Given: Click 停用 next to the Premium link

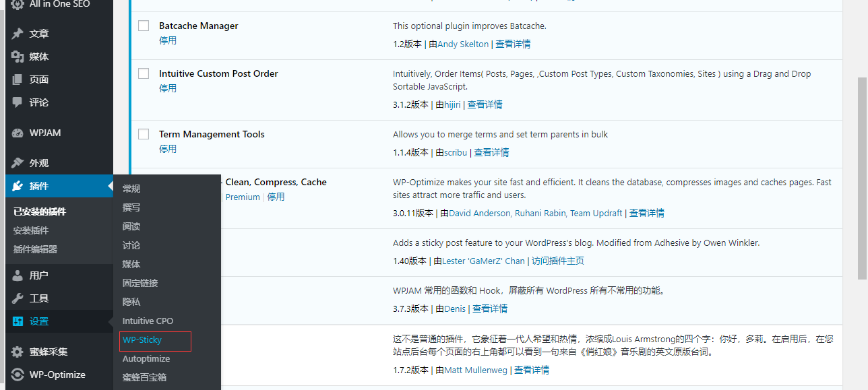Looking at the screenshot, I should click(276, 197).
